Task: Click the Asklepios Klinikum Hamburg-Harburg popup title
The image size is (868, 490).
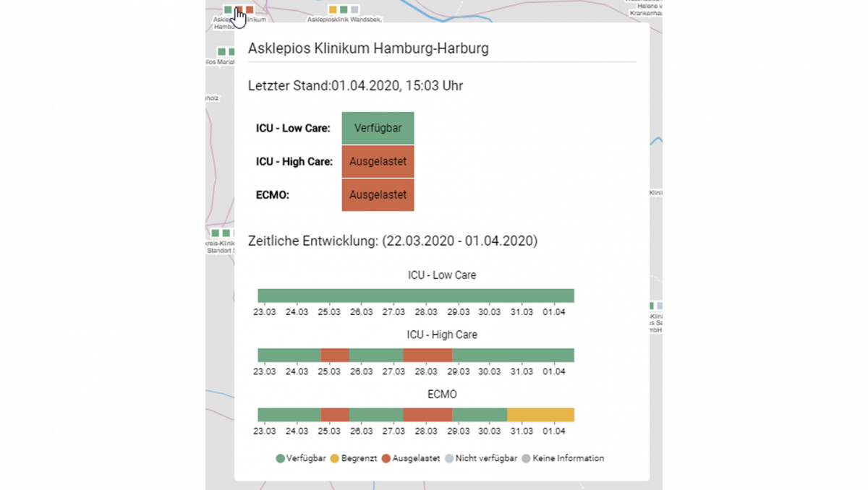Action: pyautogui.click(x=368, y=48)
